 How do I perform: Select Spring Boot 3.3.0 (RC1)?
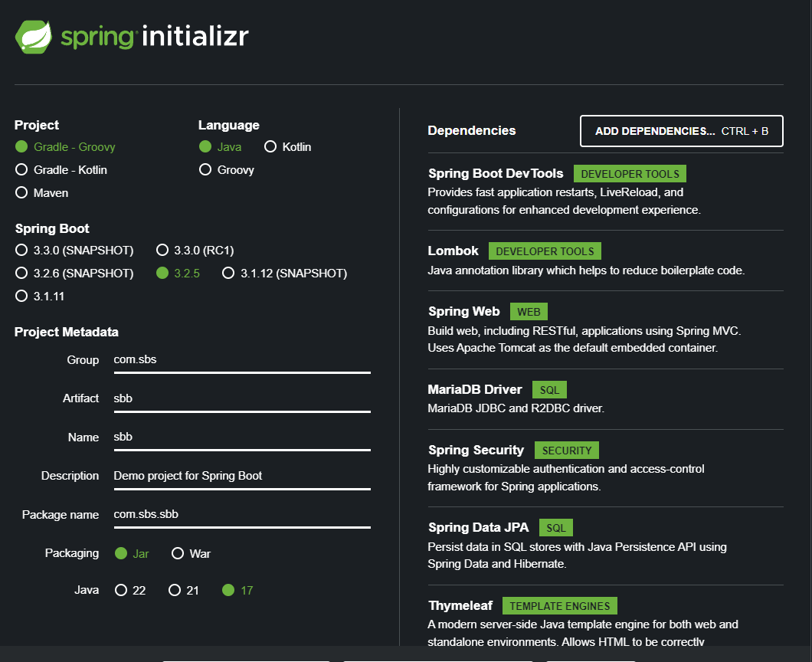(195, 251)
